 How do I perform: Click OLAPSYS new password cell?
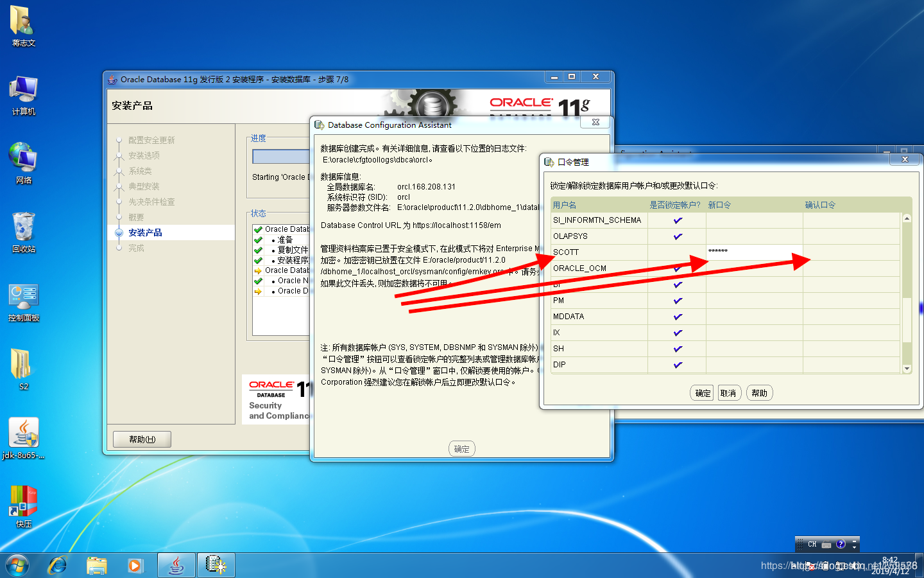pos(754,236)
